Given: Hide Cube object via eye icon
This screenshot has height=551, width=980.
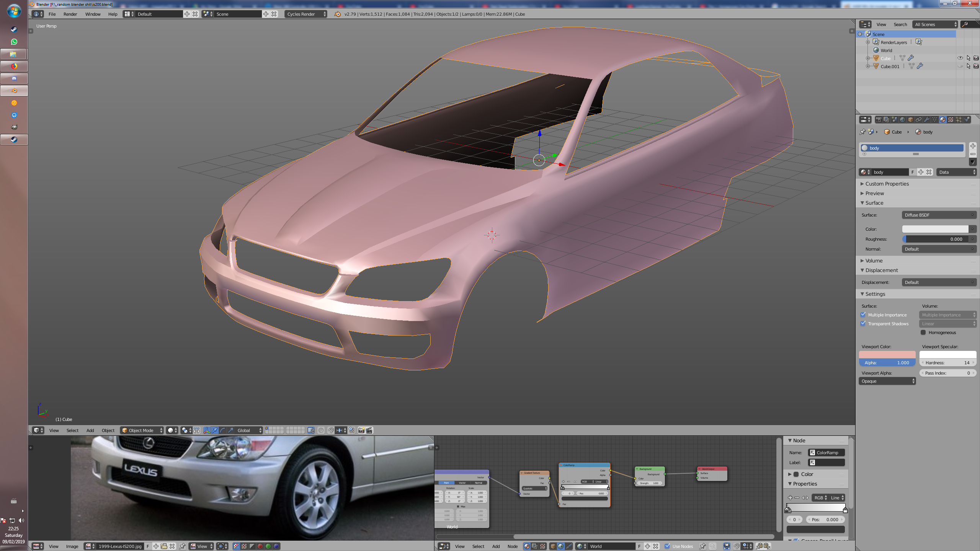Looking at the screenshot, I should click(x=960, y=58).
